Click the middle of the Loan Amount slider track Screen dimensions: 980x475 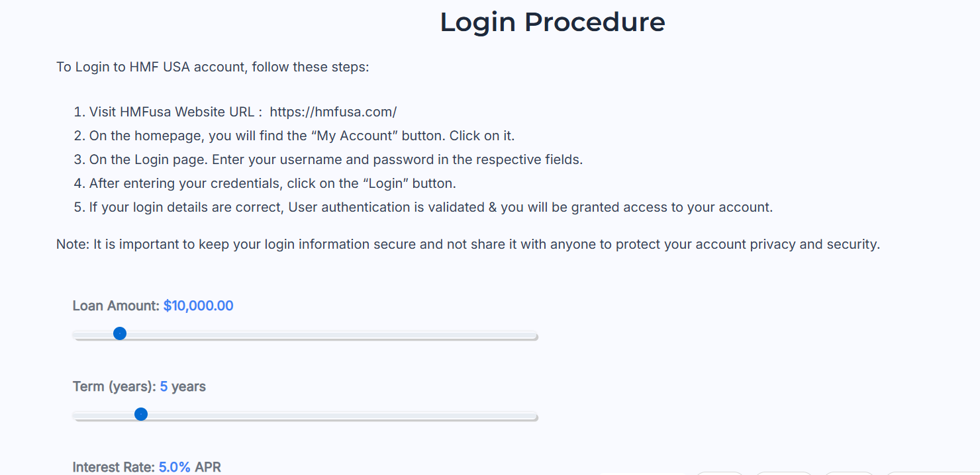305,336
